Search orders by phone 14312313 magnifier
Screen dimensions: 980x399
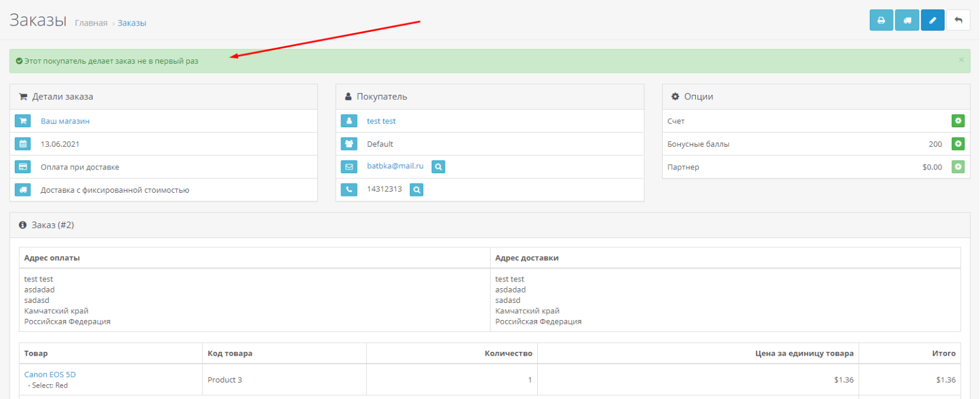[x=417, y=190]
